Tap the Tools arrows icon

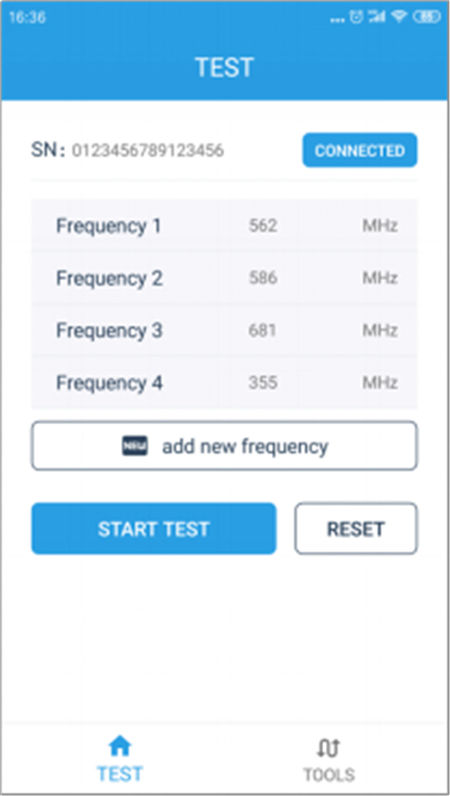pos(329,748)
